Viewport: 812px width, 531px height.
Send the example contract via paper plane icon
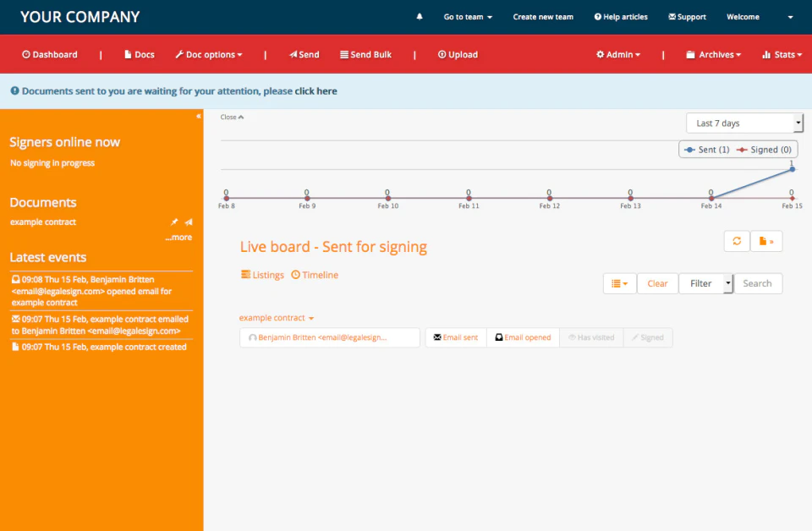tap(189, 222)
